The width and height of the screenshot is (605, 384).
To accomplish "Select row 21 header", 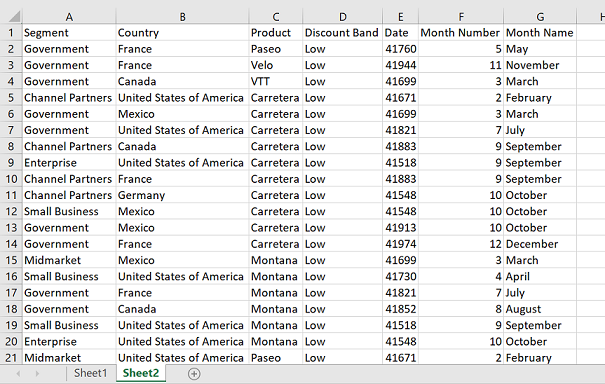I will pos(11,358).
